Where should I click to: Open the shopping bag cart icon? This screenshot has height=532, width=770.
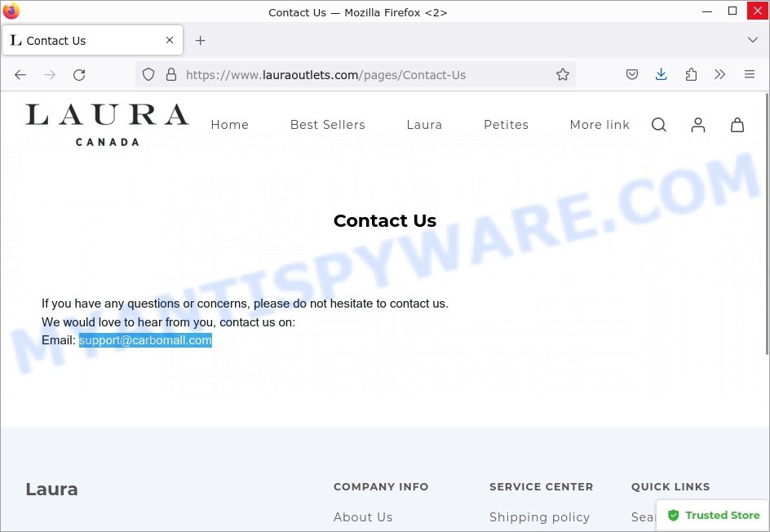click(x=737, y=125)
